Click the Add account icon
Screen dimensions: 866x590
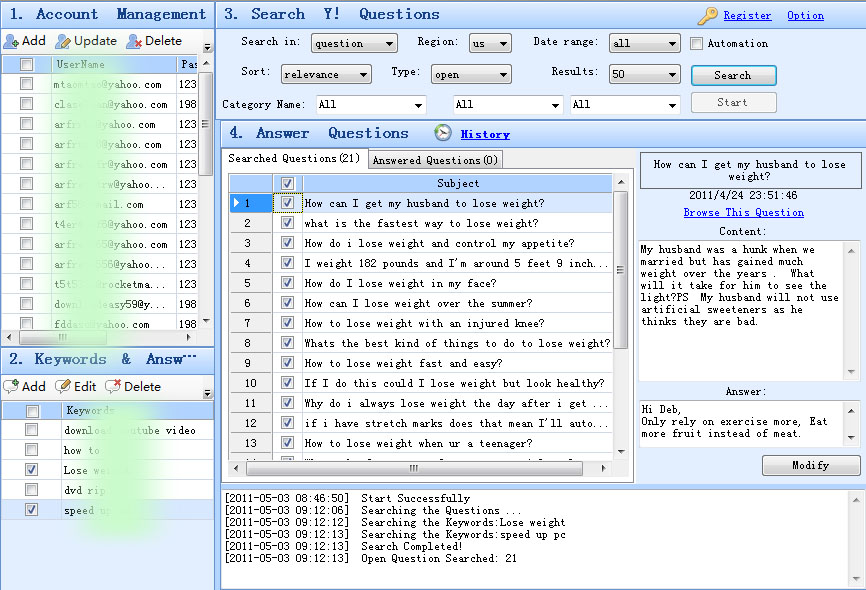[x=11, y=41]
